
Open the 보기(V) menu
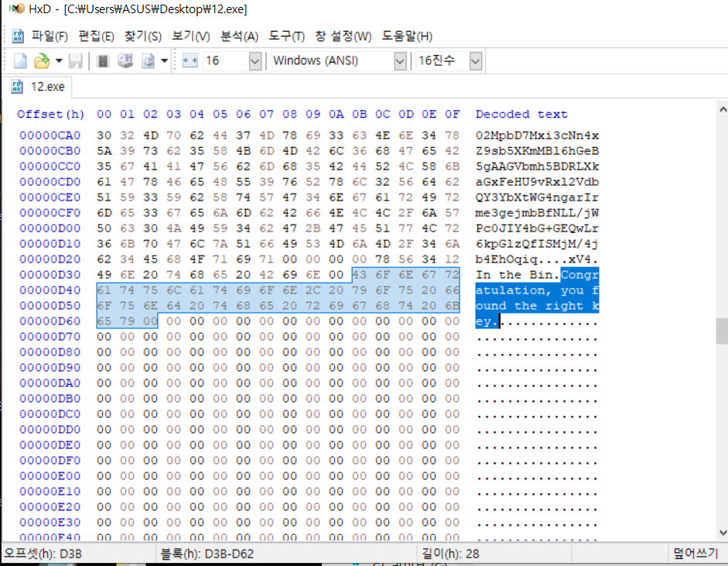click(x=191, y=36)
